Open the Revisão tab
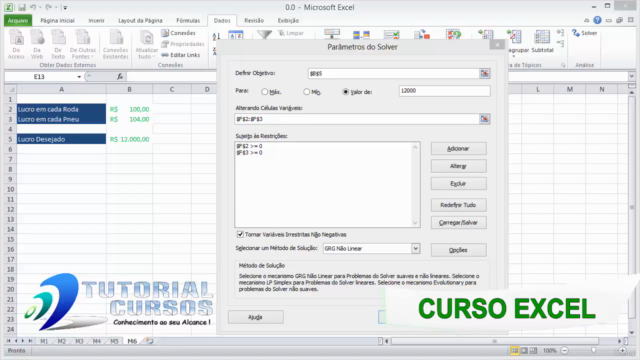 [254, 20]
